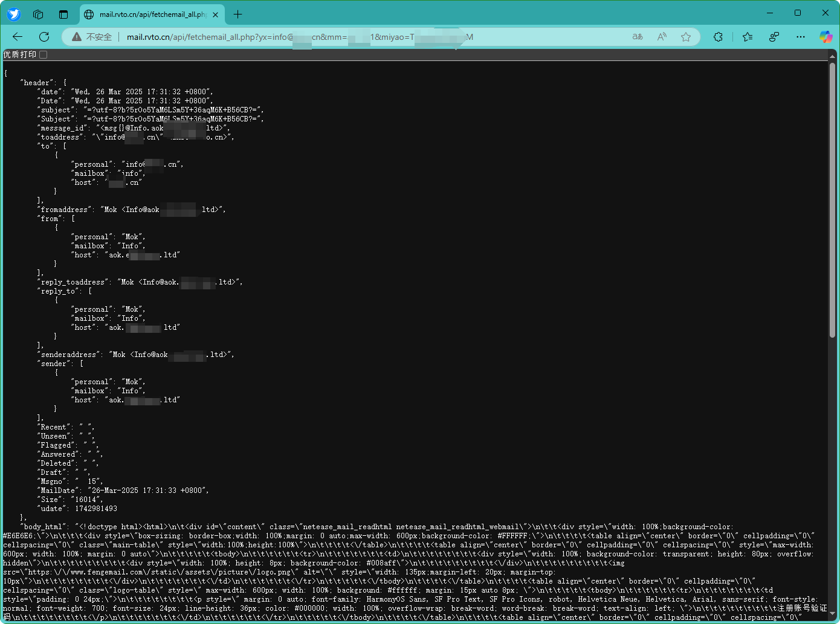The width and height of the screenshot is (840, 624).
Task: Go back to the previous page
Action: click(18, 37)
